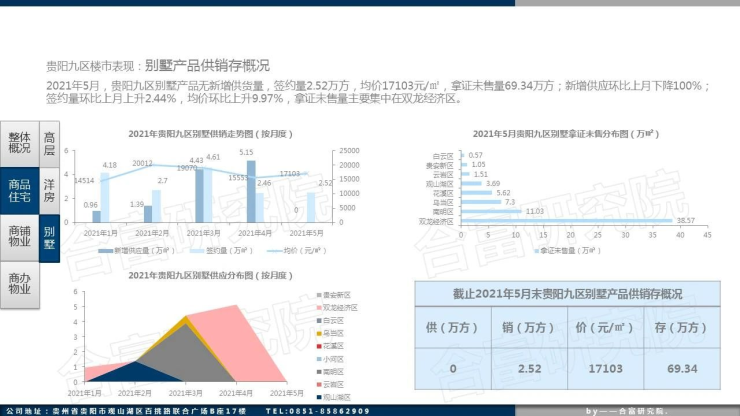The image size is (740, 416).
Task: Select the 白云区 legend entry in area chart
Action: [330, 320]
